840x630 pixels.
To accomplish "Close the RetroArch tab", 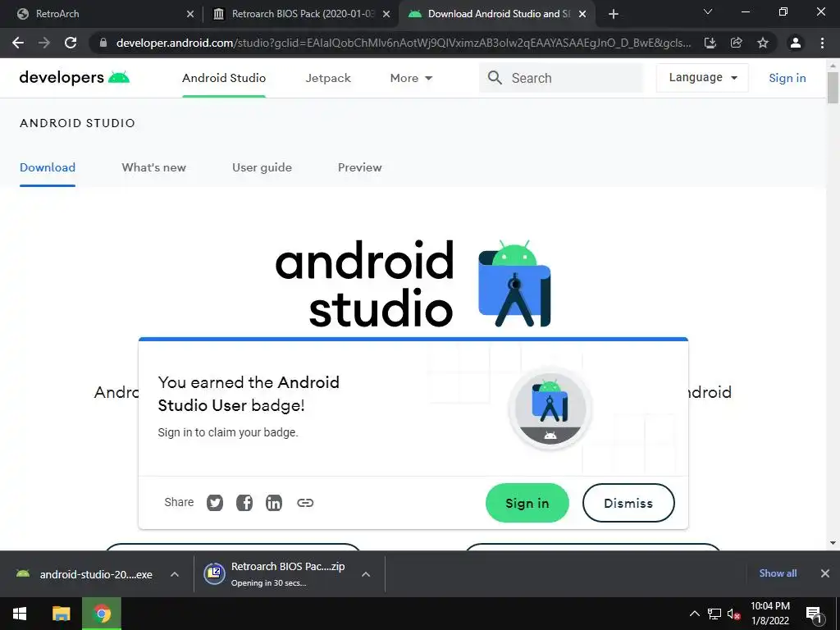I will coord(190,14).
